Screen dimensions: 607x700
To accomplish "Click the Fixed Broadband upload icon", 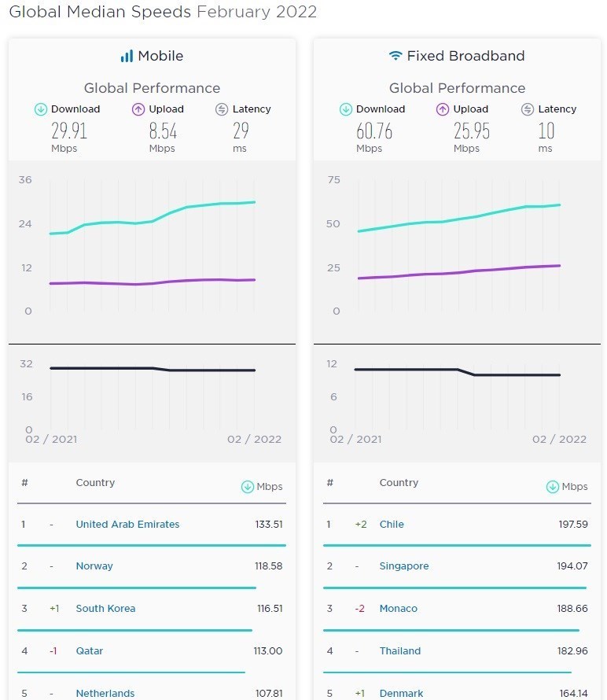I will tap(443, 110).
